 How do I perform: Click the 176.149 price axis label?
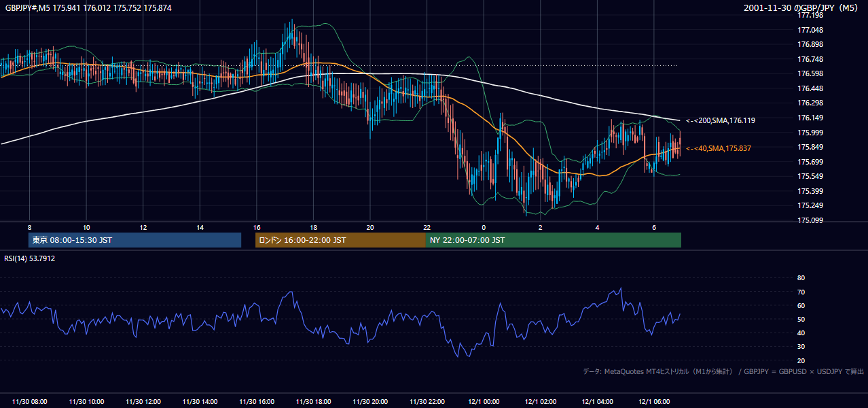(810, 118)
